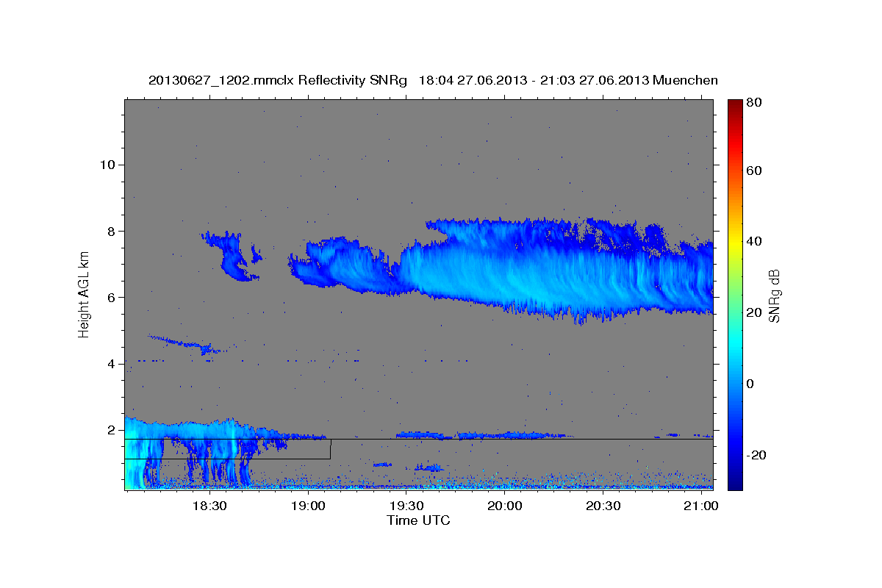Select the "Time UTC" axis label
Screen dimensions: 882x588
418,520
